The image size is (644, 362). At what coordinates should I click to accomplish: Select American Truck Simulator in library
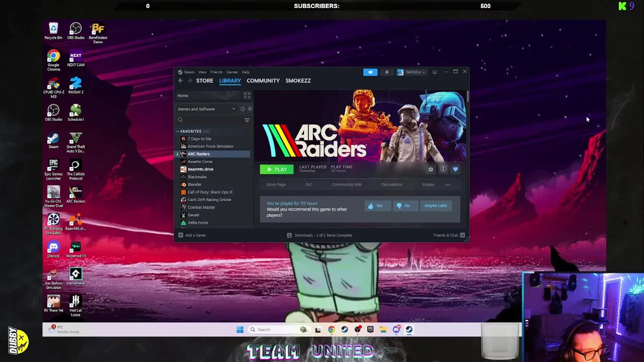(x=210, y=146)
